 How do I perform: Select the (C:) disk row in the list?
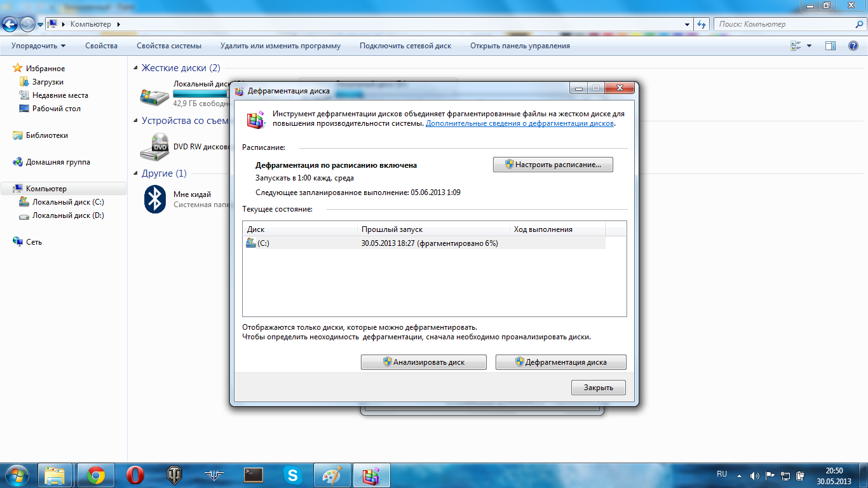click(x=424, y=243)
